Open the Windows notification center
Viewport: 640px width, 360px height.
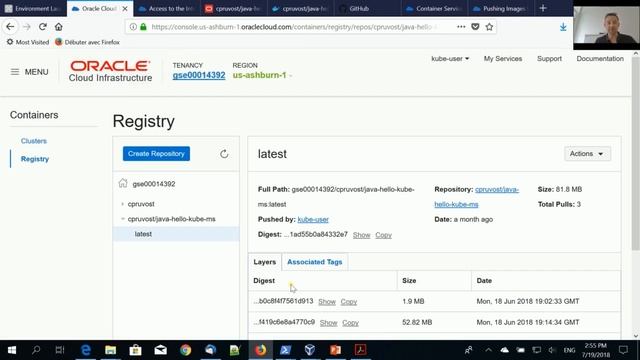[623, 350]
